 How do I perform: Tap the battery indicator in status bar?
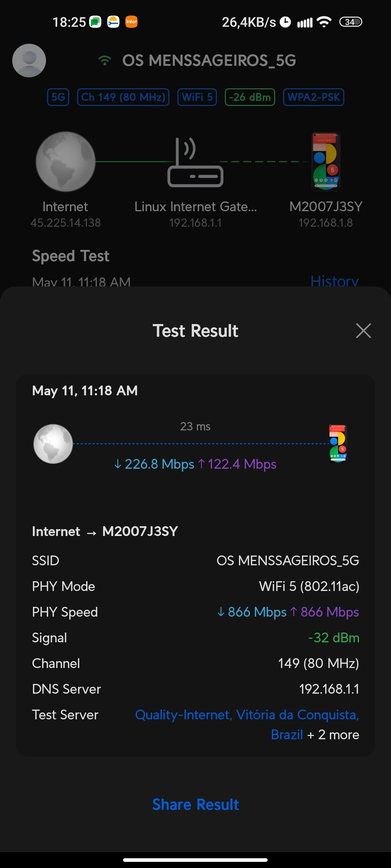click(x=350, y=22)
